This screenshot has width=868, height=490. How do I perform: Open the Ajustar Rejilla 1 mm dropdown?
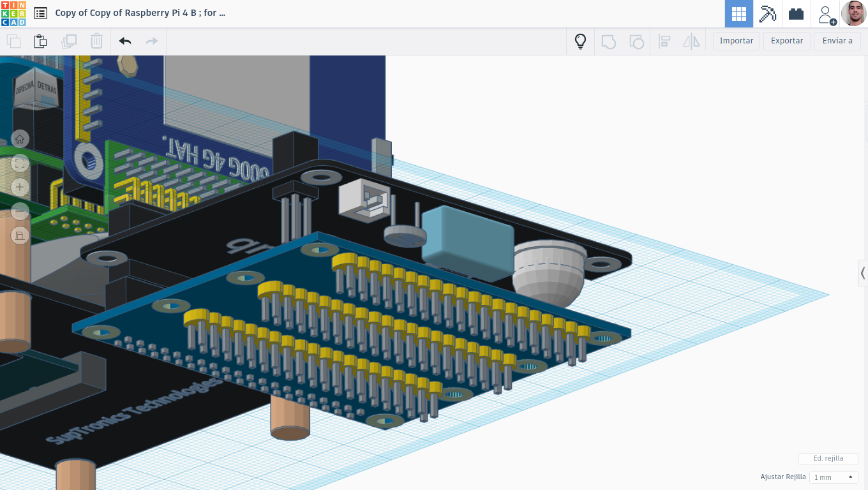point(834,477)
